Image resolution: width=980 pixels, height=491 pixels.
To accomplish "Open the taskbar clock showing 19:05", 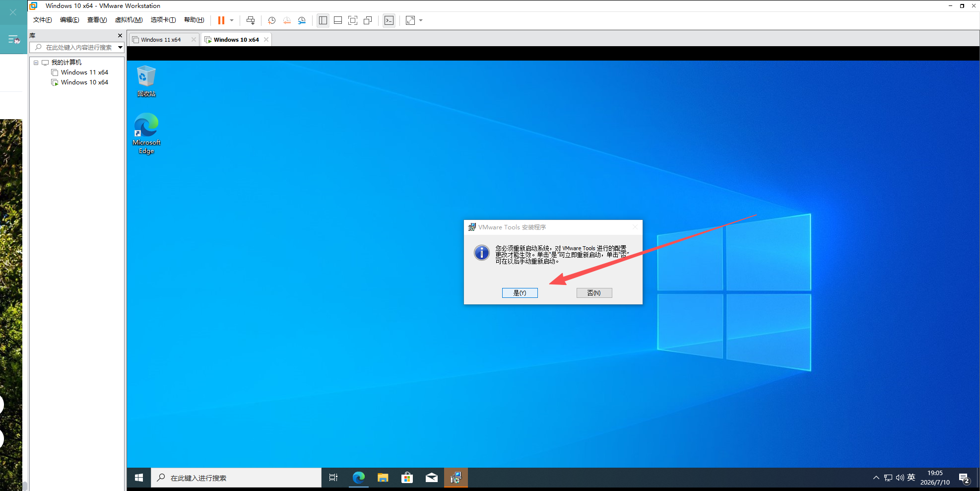I will (935, 478).
